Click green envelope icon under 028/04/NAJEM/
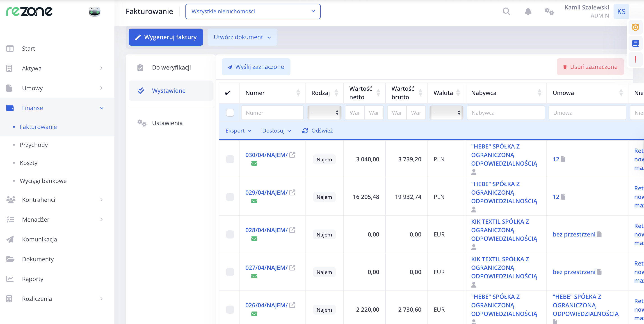Viewport: 644px width, 324px height. click(254, 239)
